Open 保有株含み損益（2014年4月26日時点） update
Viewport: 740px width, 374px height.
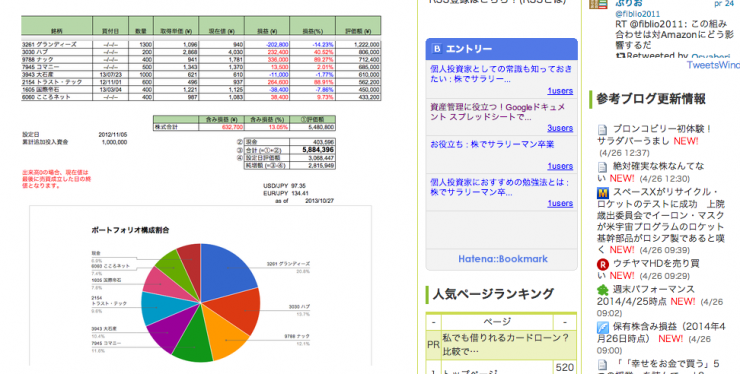click(x=661, y=332)
